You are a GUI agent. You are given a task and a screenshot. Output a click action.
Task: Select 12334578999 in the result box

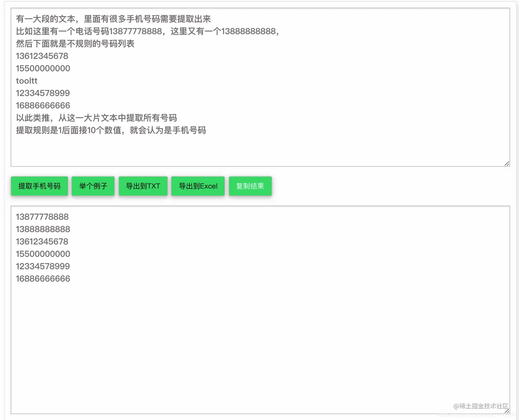pos(43,266)
